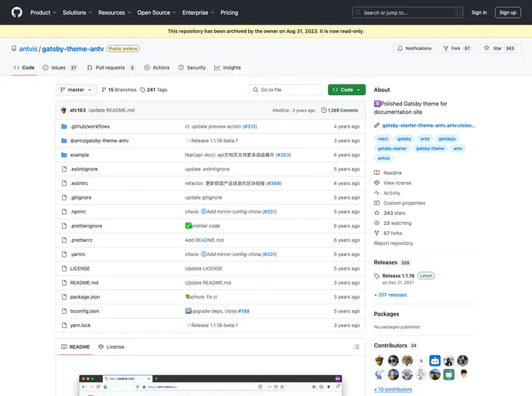Click first contributor avatar
The width and height of the screenshot is (532, 396).
click(x=380, y=360)
